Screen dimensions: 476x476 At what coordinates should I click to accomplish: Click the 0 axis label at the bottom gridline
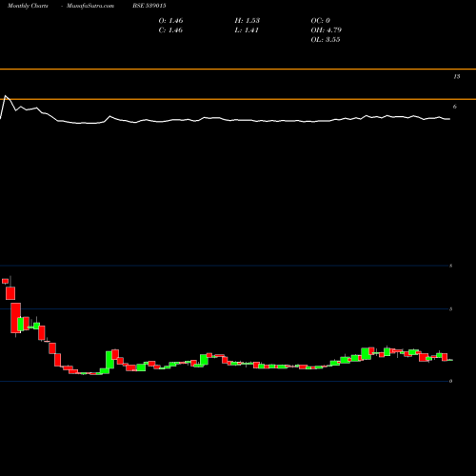450,381
